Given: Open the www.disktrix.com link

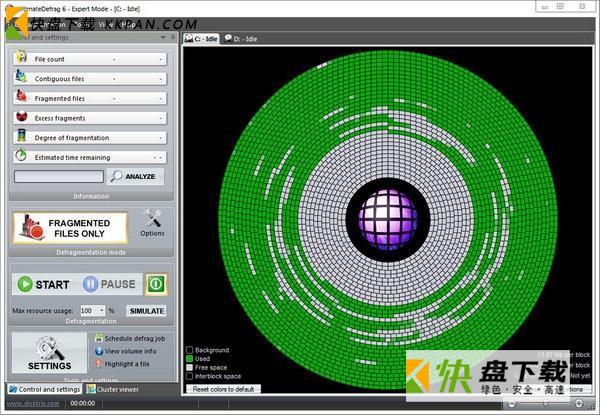Looking at the screenshot, I should 33,403.
